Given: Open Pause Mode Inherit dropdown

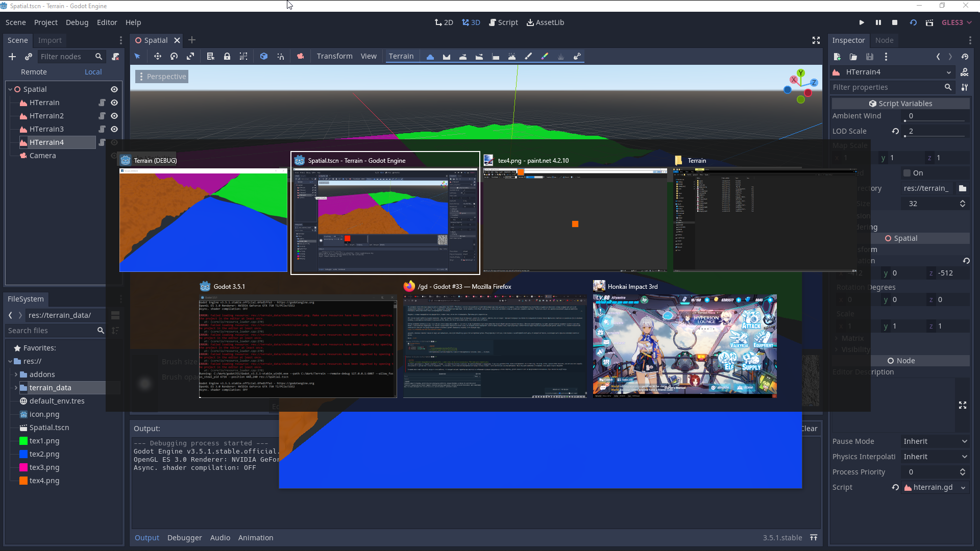Looking at the screenshot, I should pyautogui.click(x=935, y=441).
